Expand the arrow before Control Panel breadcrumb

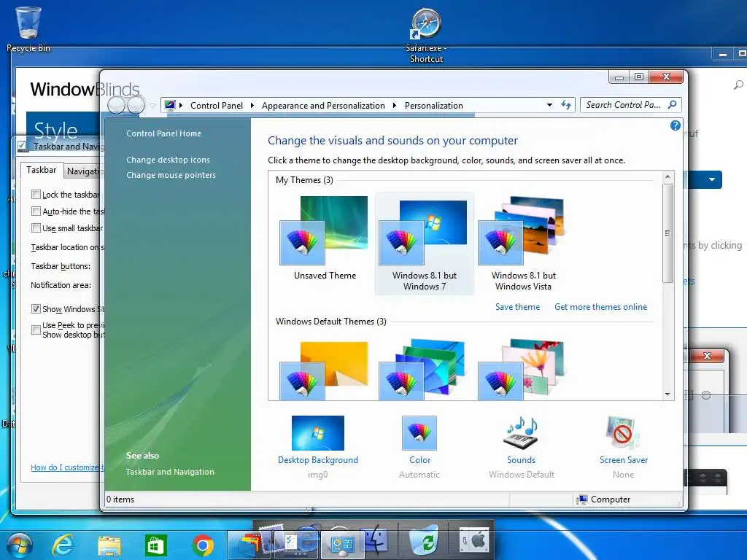point(181,105)
